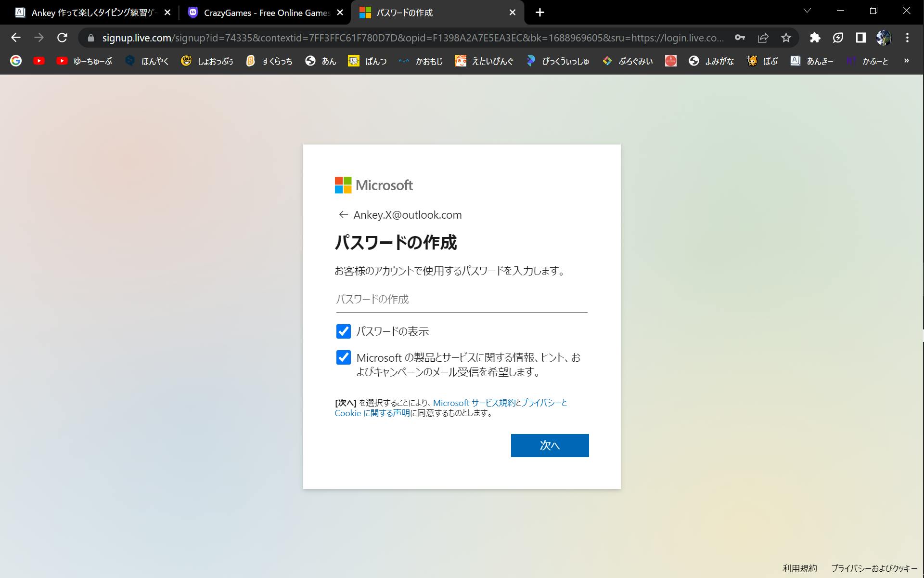Open the Google bookmark icon
The width and height of the screenshot is (924, 578).
(x=16, y=61)
